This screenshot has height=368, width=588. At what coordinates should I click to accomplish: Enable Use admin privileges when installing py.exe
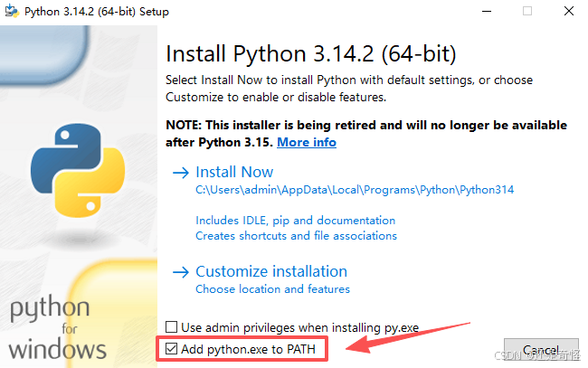click(x=171, y=326)
